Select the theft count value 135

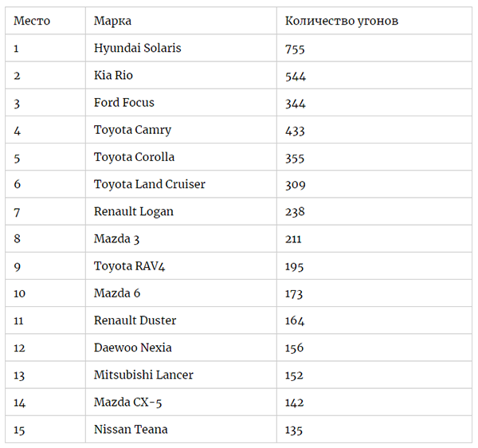pos(294,430)
